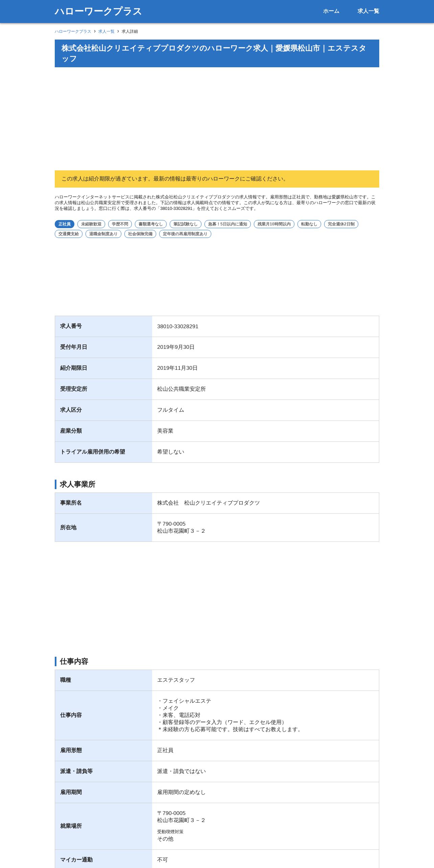Click 仕事内容 section heading
The image size is (434, 868).
click(x=74, y=661)
